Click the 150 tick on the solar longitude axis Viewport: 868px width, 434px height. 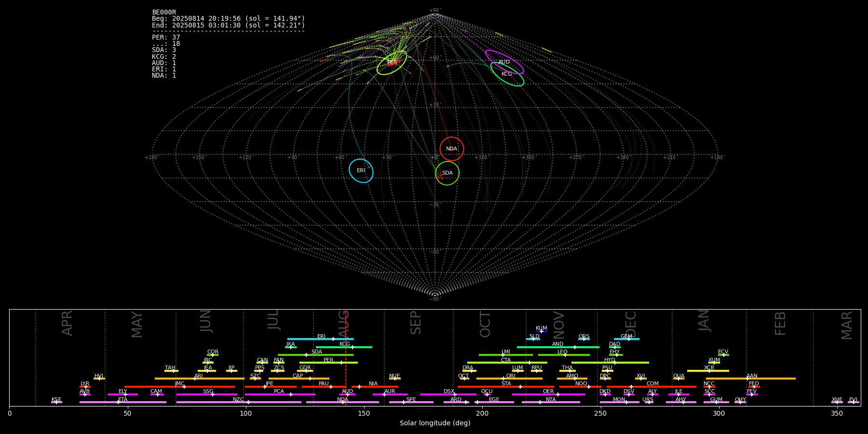coord(364,413)
